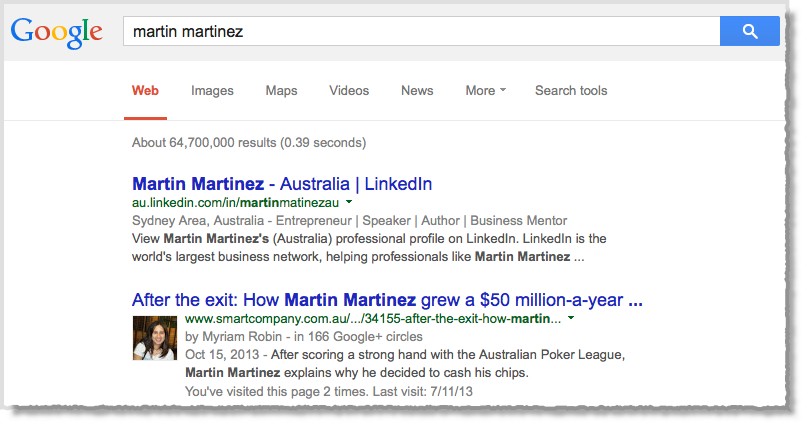Open Martin Martinez - Australia LinkedIn result
The image size is (803, 423).
[282, 183]
